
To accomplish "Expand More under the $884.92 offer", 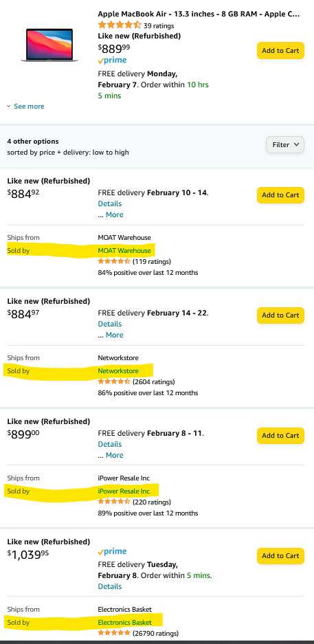I will [x=114, y=215].
